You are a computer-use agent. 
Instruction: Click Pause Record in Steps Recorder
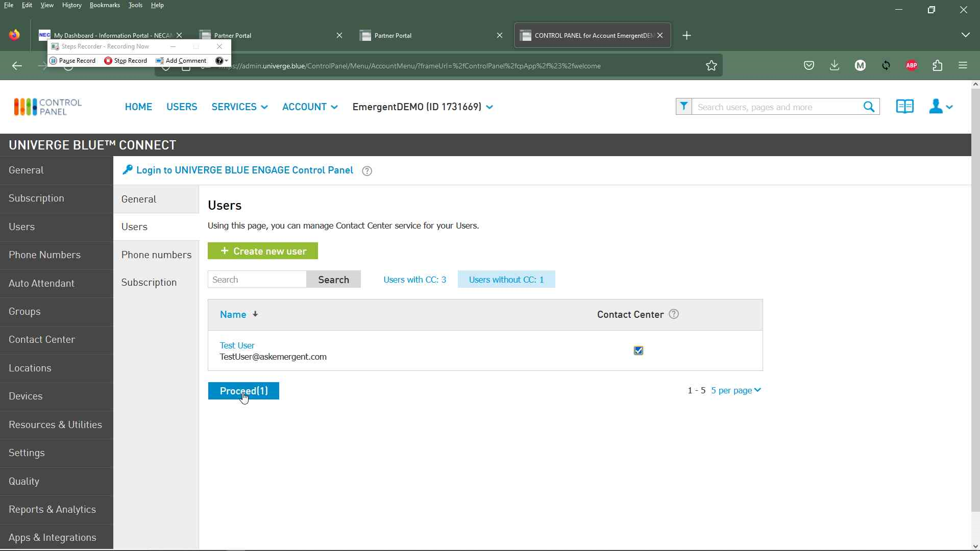click(72, 61)
